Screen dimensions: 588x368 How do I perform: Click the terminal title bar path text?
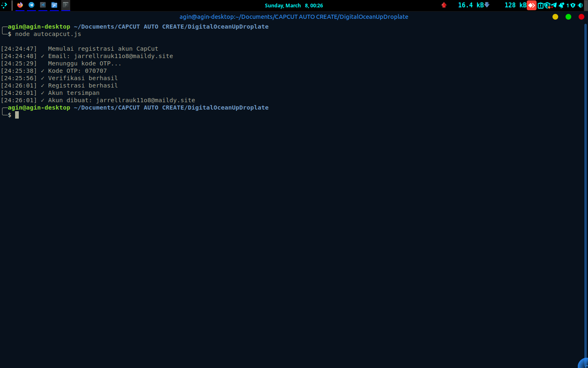coord(294,17)
